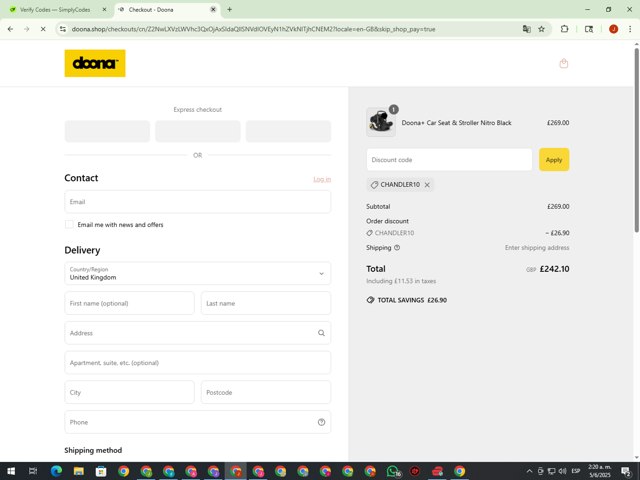
Task: Click the Shipping info question icon
Action: [397, 248]
